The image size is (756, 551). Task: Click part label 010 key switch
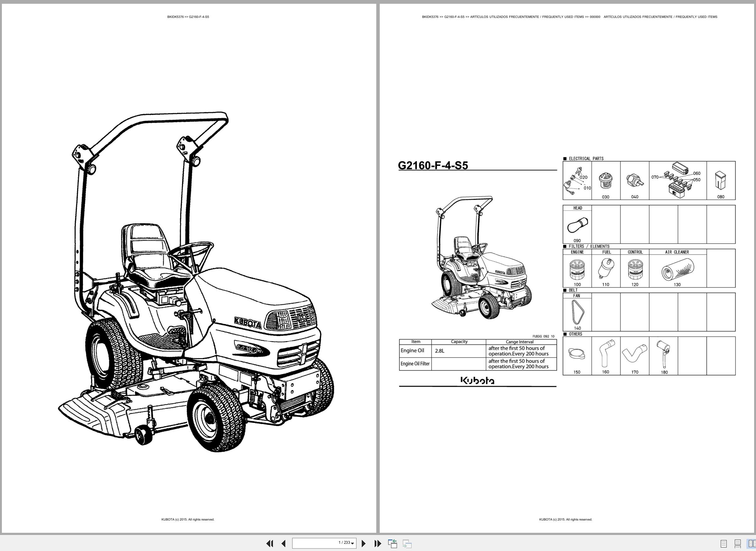pyautogui.click(x=587, y=188)
